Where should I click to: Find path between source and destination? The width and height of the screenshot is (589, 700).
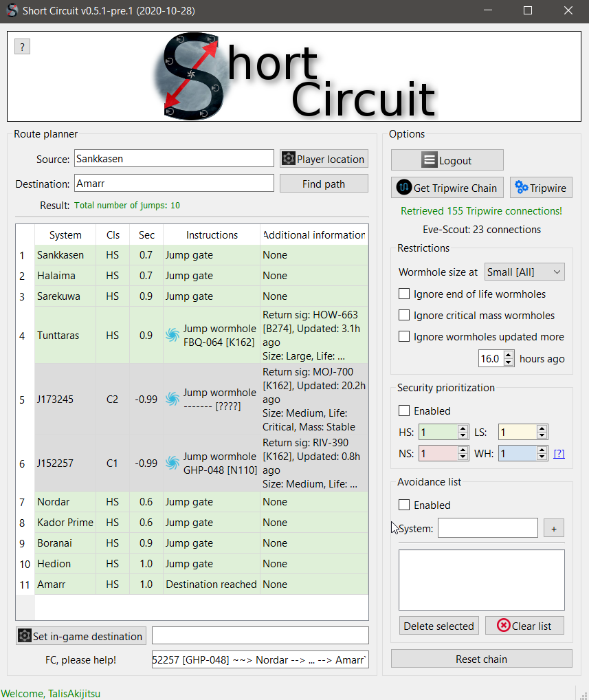tap(324, 184)
